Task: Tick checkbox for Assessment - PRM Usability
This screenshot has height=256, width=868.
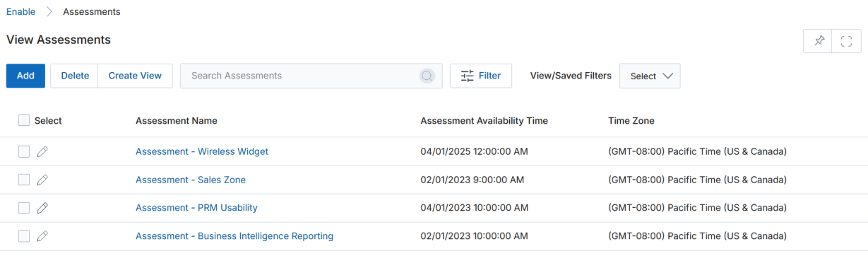Action: click(x=24, y=208)
